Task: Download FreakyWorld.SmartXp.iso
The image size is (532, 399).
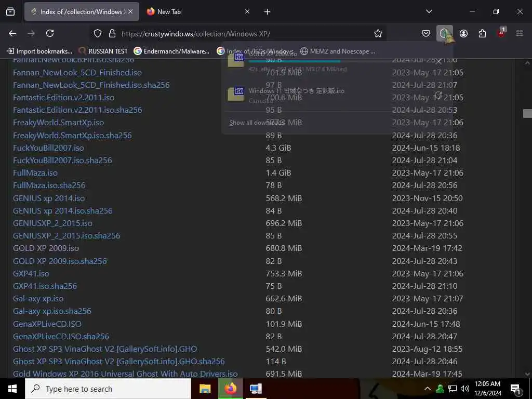Action: tap(58, 123)
